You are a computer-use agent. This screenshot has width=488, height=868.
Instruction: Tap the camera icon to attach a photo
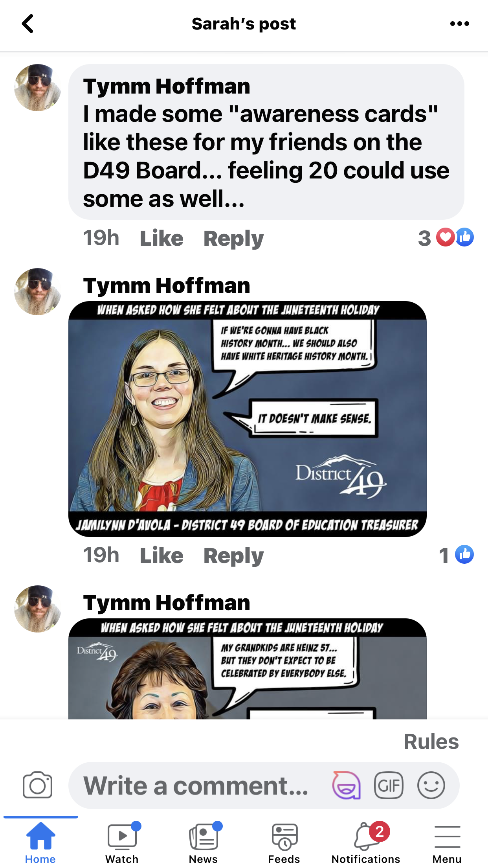[37, 785]
